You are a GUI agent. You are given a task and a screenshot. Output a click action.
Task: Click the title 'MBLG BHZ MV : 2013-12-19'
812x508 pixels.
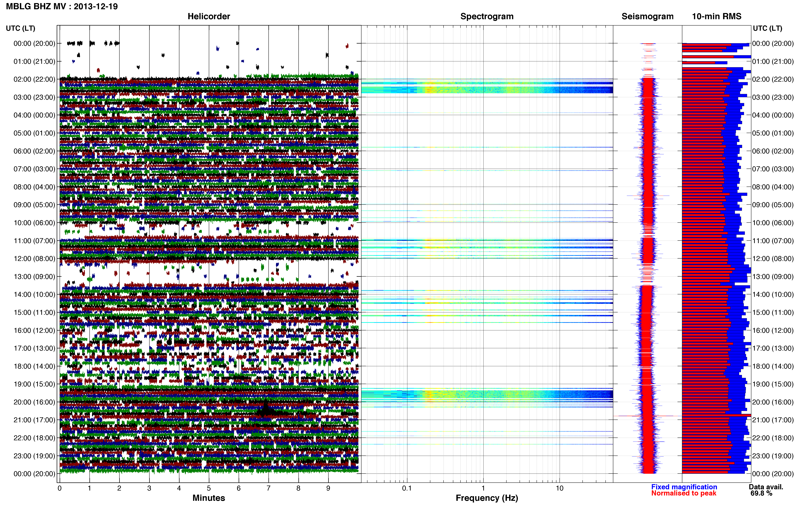[62, 6]
